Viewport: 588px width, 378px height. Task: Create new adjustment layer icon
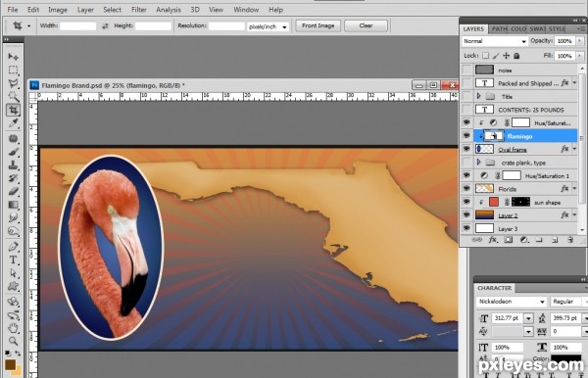pos(524,240)
